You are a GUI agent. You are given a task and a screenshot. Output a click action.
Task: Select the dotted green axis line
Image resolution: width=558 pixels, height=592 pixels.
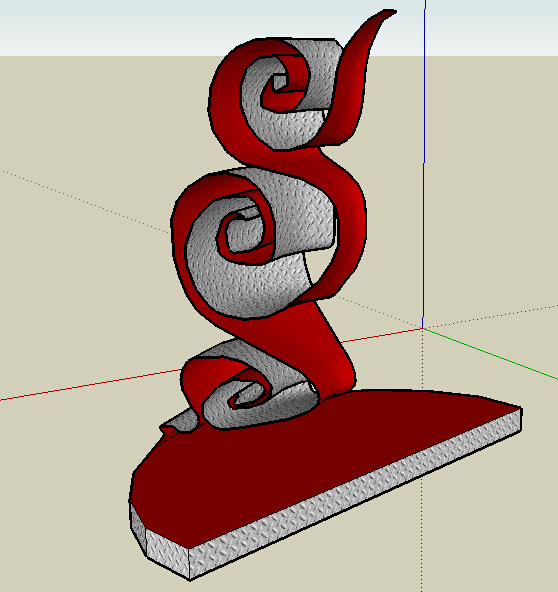(85, 202)
